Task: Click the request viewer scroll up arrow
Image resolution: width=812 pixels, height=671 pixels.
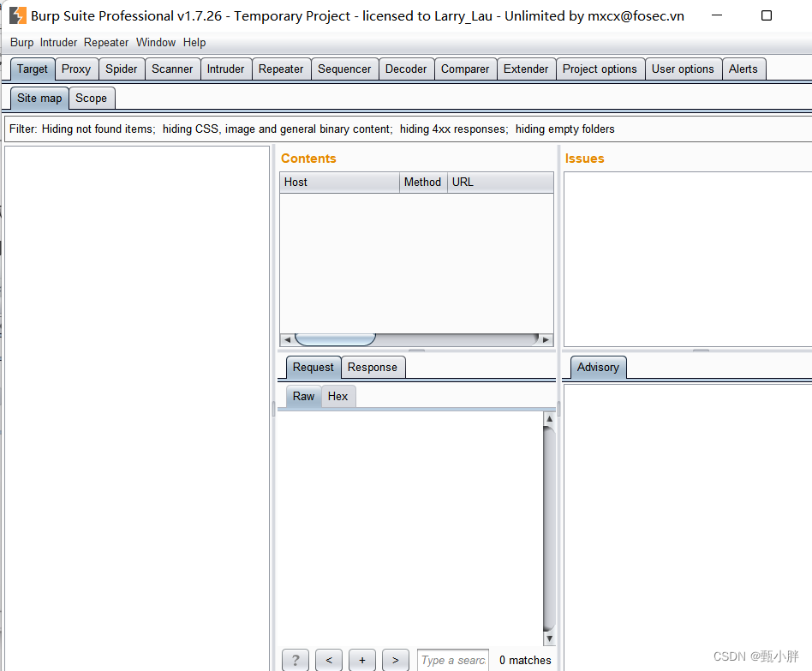Action: tap(549, 419)
